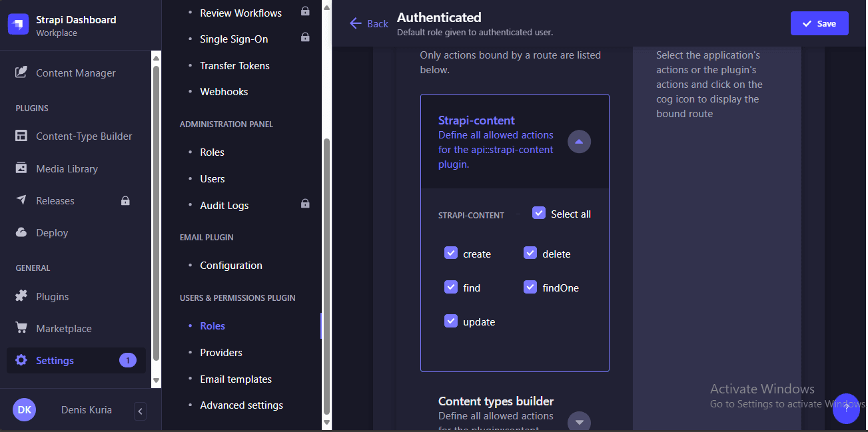The width and height of the screenshot is (868, 432).
Task: Click the help question mark button
Action: coord(846,409)
